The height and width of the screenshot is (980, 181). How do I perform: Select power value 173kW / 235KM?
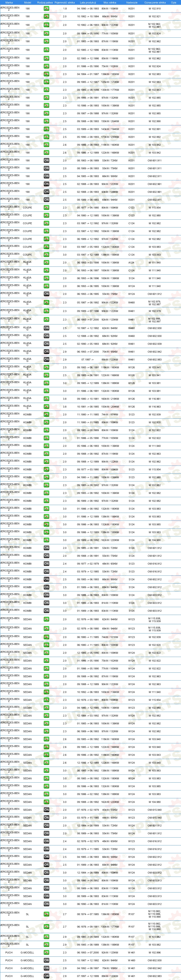pyautogui.click(x=110, y=137)
